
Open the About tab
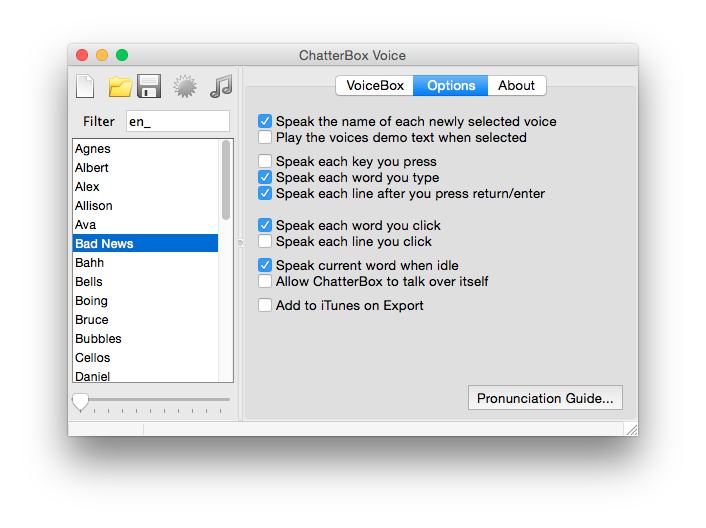tap(516, 85)
